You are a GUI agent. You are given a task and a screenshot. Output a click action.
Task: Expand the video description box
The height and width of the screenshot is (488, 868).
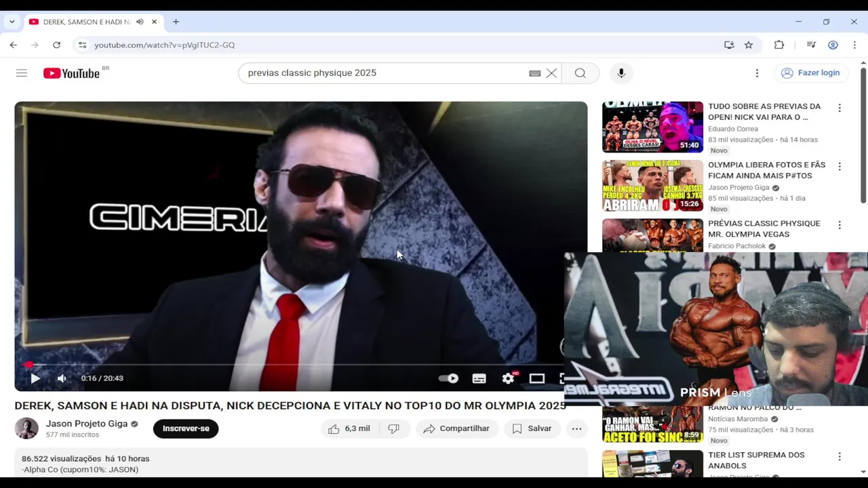(300, 464)
